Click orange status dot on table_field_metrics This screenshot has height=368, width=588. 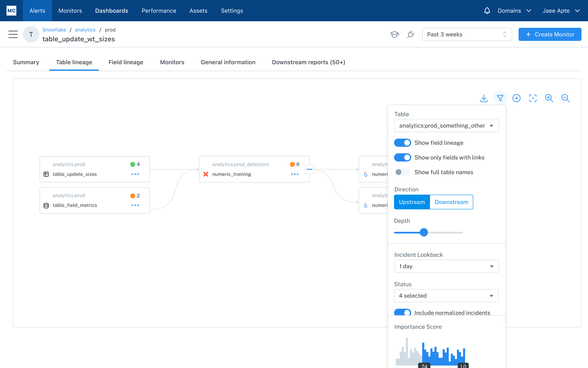(133, 196)
